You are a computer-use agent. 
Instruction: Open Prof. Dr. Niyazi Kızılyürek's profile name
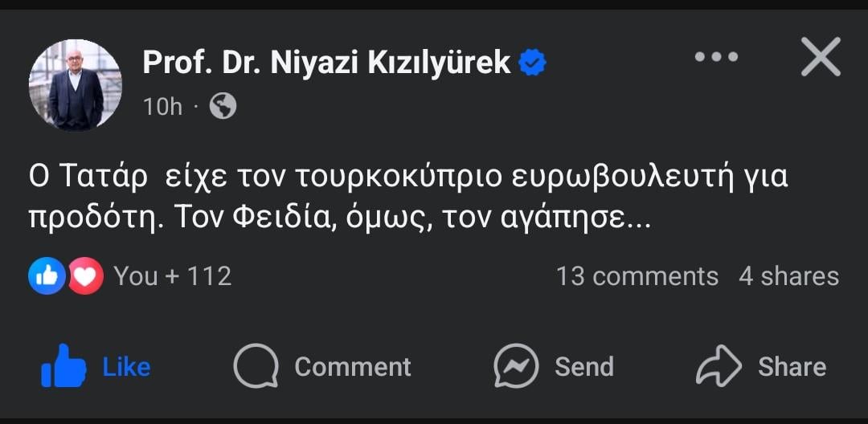coord(326,62)
